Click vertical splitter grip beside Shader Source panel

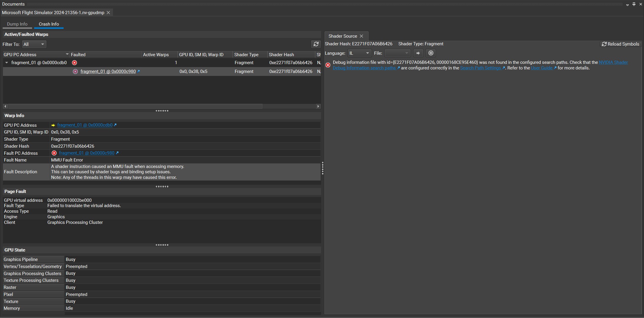pos(323,168)
